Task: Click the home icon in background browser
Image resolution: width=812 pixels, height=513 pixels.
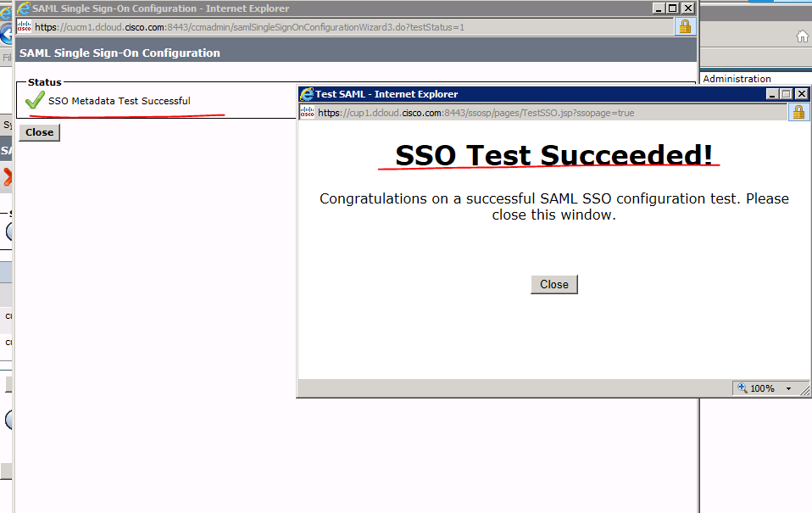Action: (x=802, y=36)
